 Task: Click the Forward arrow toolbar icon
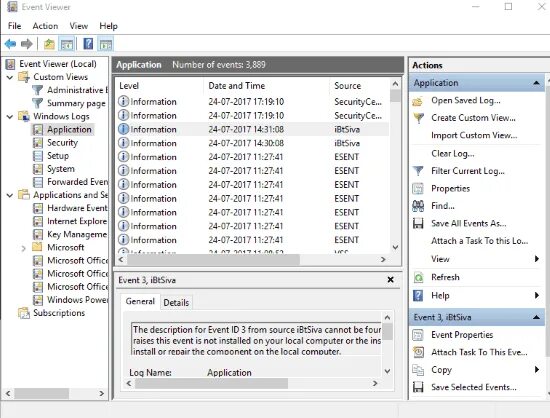27,44
